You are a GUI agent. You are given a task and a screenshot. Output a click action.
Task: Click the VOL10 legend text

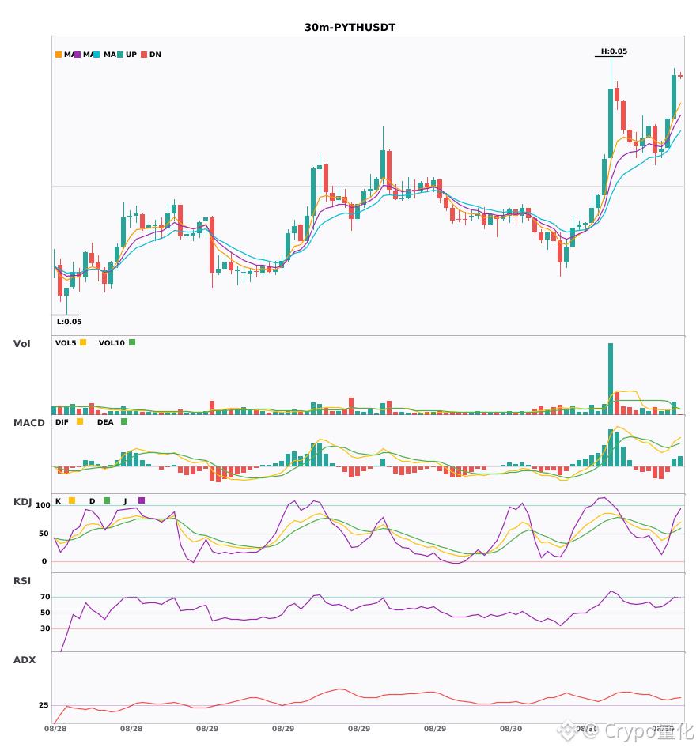click(x=112, y=343)
